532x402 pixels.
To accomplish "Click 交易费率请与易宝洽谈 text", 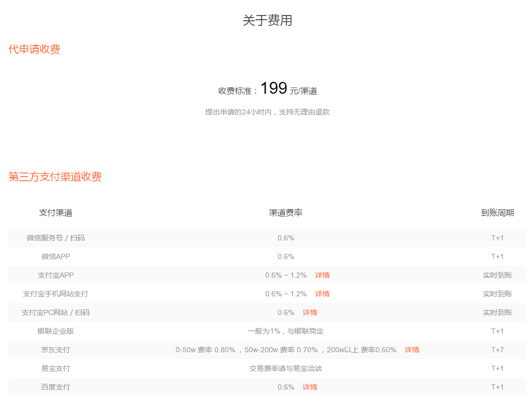I will 285,368.
